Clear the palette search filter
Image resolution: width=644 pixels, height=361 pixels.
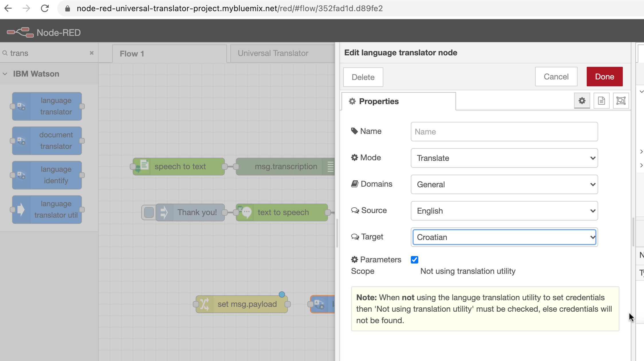[x=92, y=53]
